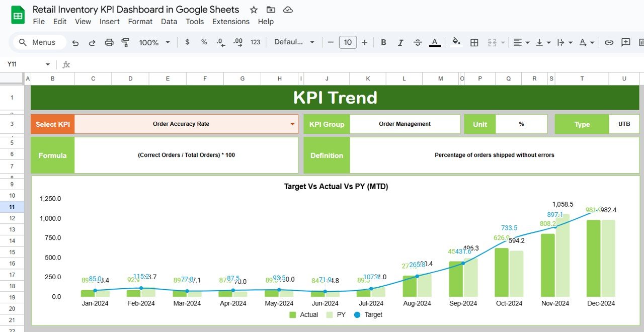Decrease decimal places

[221, 42]
